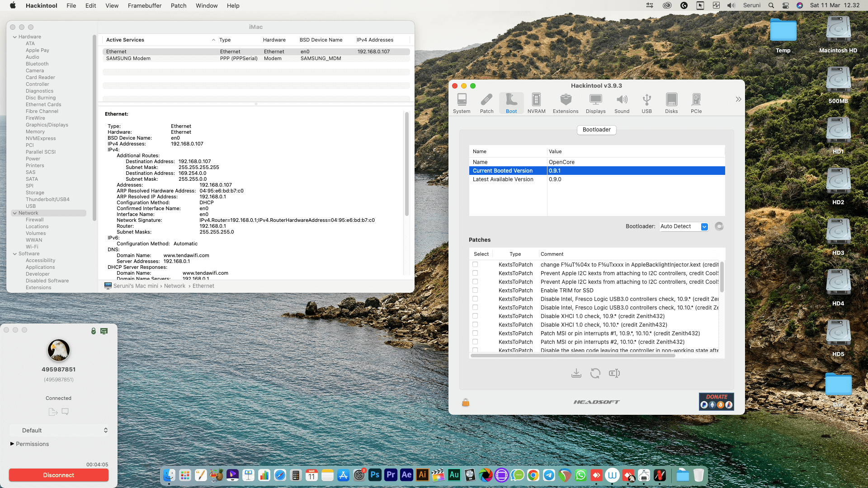Select the SAMSUNG Modem row in Active Services
This screenshot has width=868, height=488.
[256, 58]
